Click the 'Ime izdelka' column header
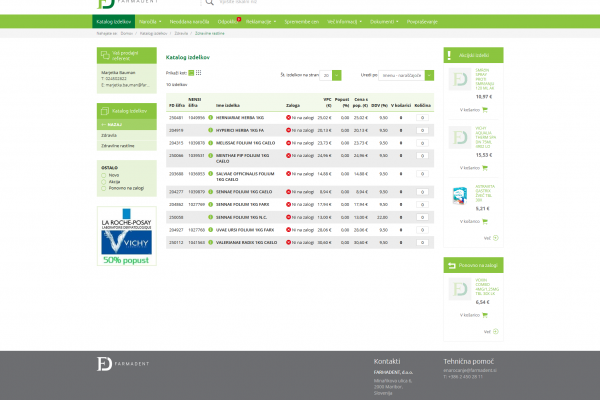This screenshot has height=400, width=600. [228, 106]
